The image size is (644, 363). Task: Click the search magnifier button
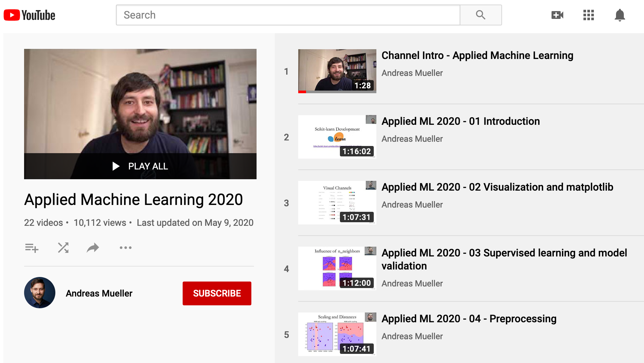click(481, 15)
